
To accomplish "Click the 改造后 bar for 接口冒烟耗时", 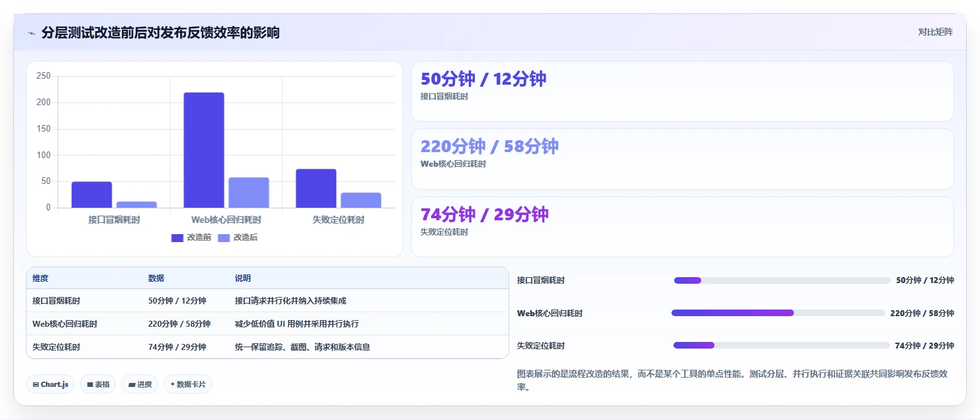I will point(136,204).
